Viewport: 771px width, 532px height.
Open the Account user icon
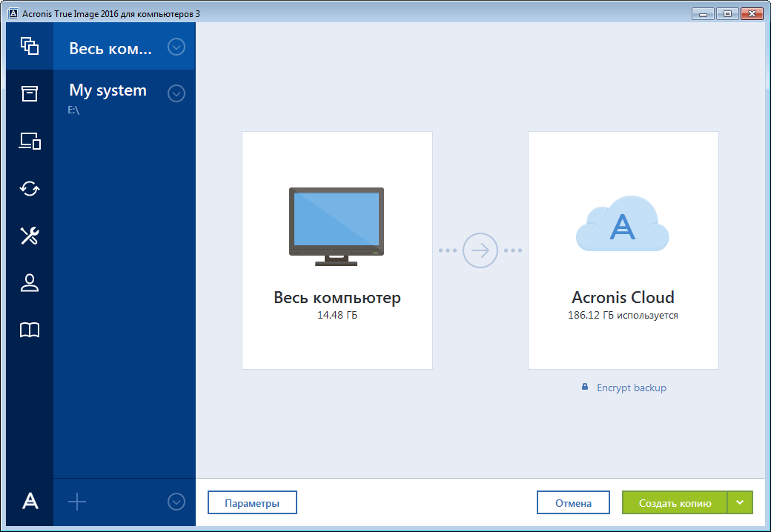30,283
